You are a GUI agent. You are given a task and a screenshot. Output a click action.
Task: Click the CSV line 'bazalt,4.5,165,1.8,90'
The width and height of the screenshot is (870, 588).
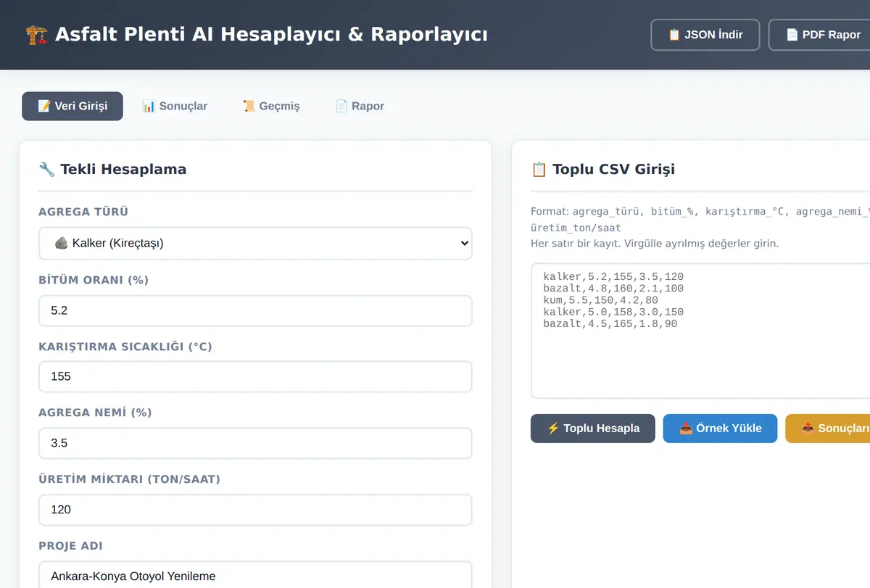click(x=610, y=323)
